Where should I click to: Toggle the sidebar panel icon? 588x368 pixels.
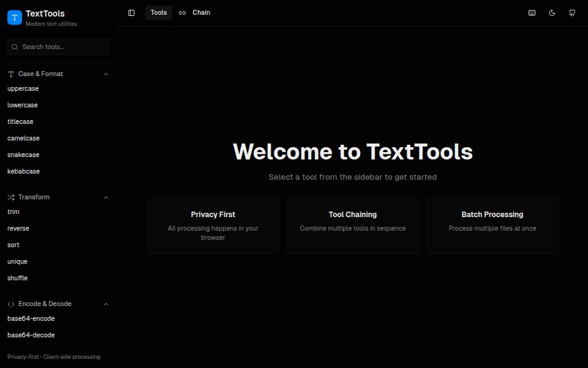[131, 12]
